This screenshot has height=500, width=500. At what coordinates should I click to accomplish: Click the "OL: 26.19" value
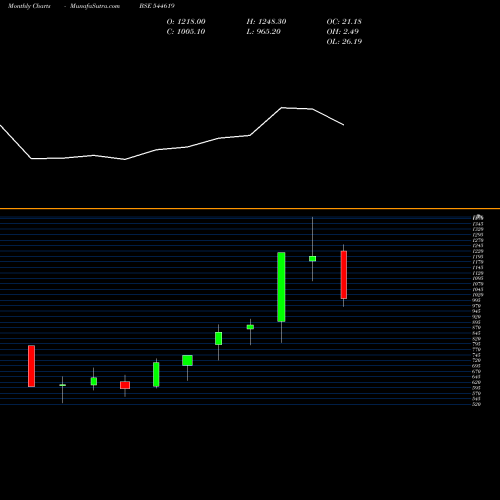coord(344,42)
